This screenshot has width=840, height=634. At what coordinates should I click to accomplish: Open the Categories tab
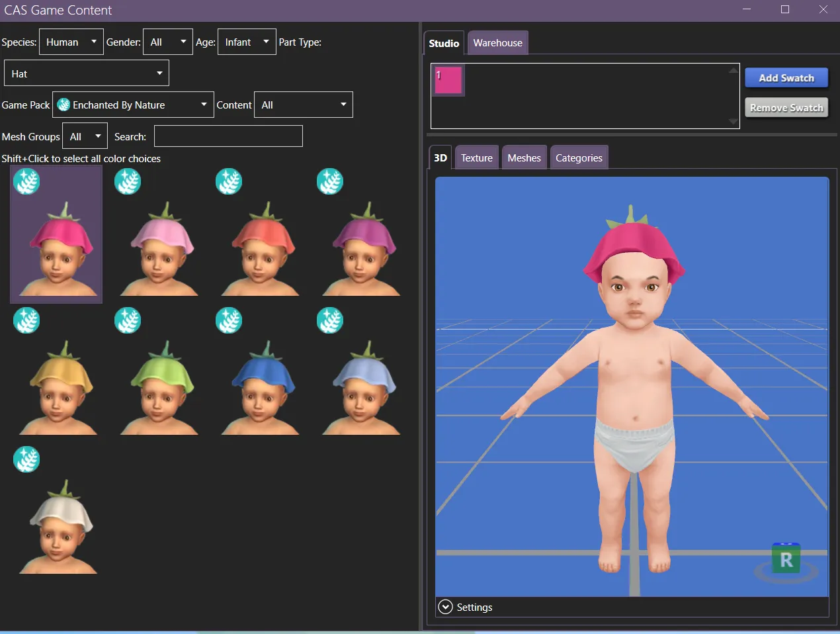tap(579, 158)
